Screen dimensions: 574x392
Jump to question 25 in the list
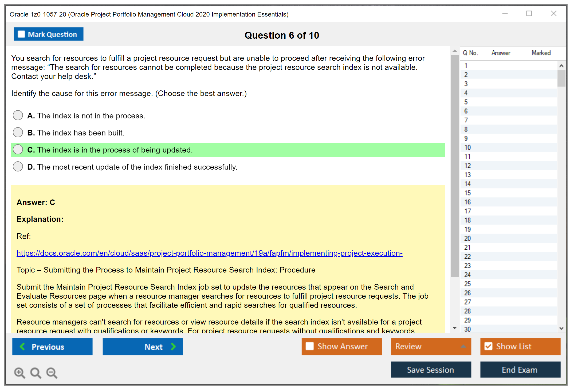point(467,284)
